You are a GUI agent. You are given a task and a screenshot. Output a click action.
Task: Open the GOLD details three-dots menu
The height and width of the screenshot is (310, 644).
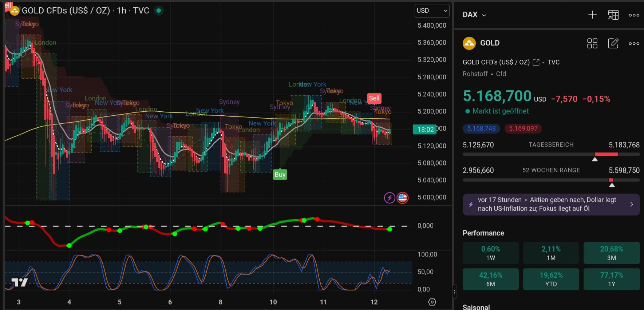coord(634,43)
